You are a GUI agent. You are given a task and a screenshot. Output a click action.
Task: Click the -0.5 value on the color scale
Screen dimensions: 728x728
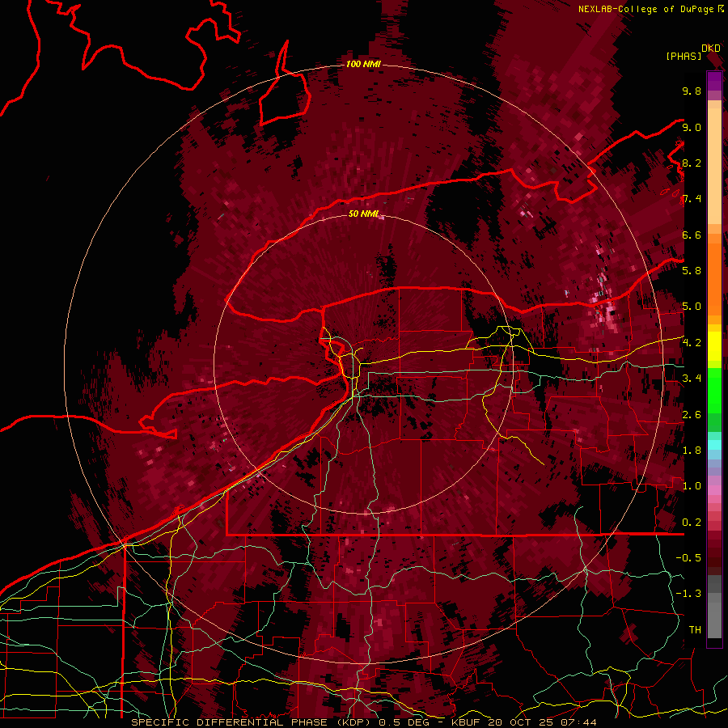click(688, 558)
